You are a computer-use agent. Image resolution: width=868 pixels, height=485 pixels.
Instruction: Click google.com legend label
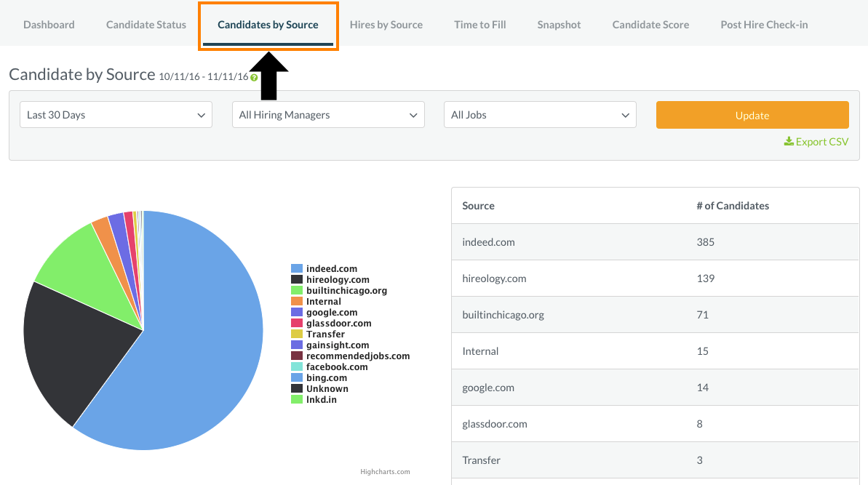332,313
